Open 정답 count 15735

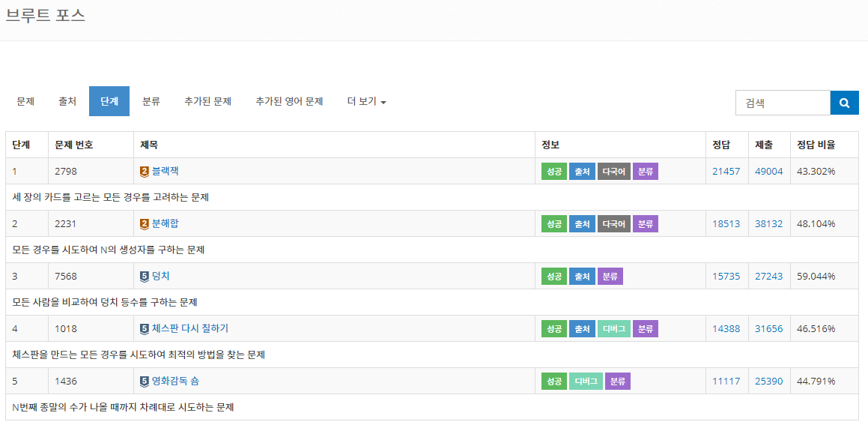point(726,276)
